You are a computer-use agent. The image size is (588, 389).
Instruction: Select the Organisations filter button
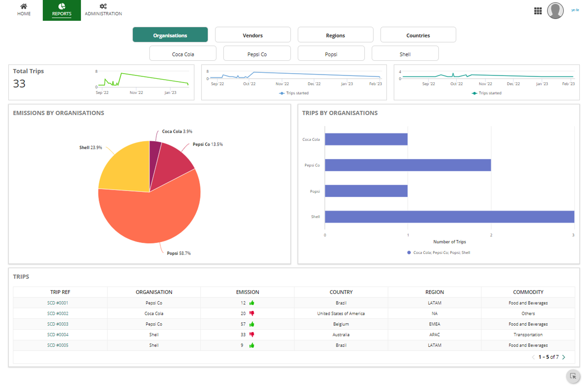coord(170,35)
